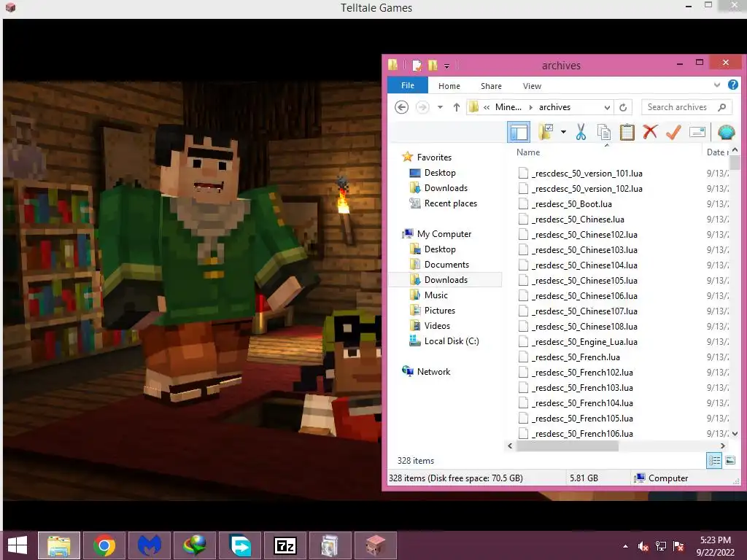This screenshot has width=747, height=560.
Task: Open Music folder in navigation pane
Action: [x=436, y=295]
